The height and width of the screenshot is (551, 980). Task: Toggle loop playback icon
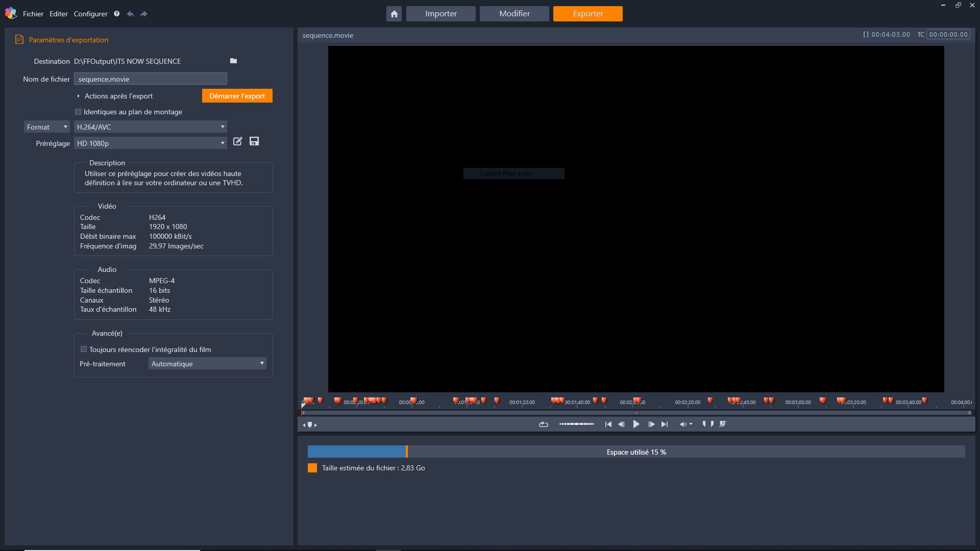544,424
